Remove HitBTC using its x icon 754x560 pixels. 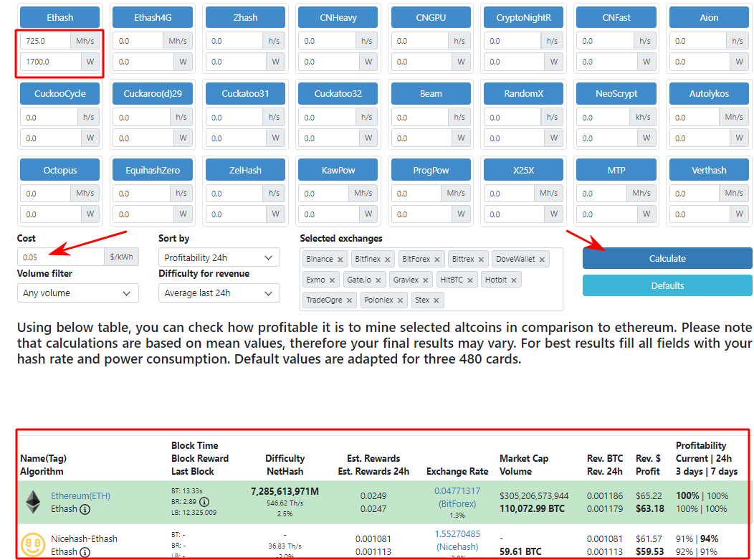coord(469,280)
